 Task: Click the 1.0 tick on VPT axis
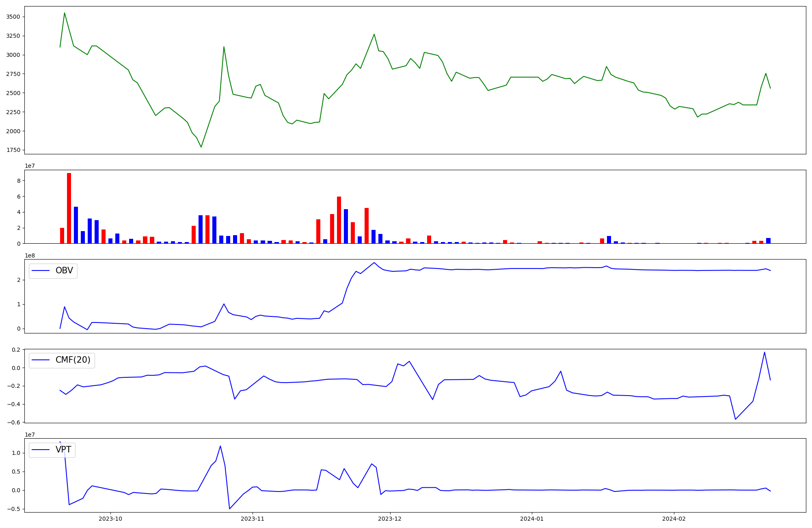(x=17, y=453)
